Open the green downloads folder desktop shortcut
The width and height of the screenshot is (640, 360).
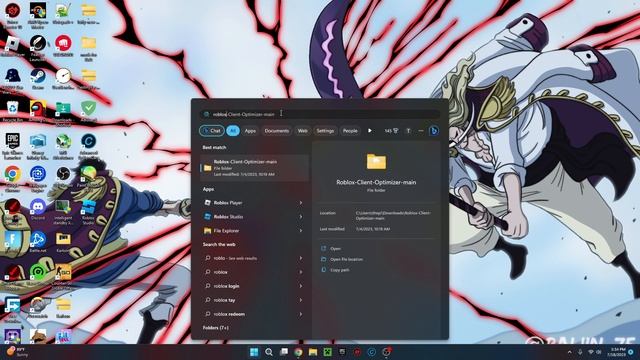pyautogui.click(x=63, y=113)
